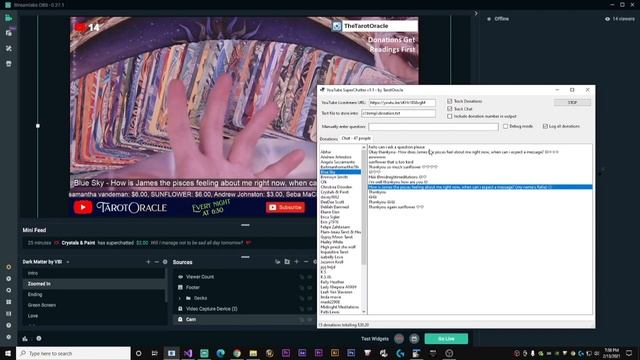Toggle Log all donations checkbox

click(x=545, y=126)
